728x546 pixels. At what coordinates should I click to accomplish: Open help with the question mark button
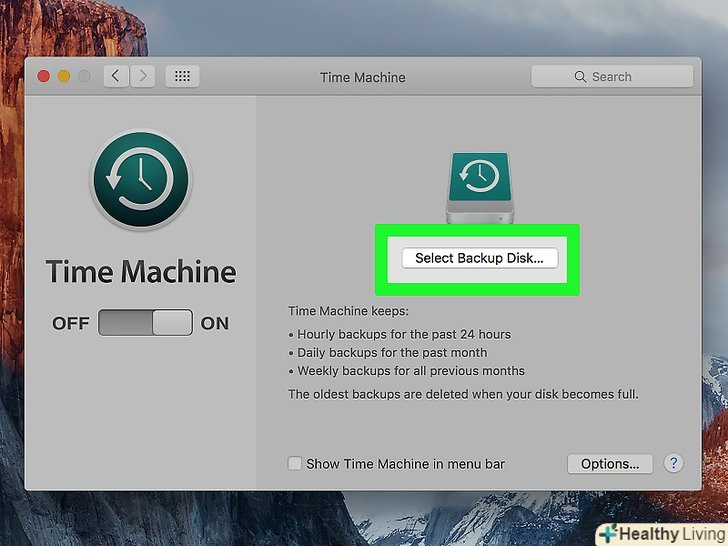point(674,463)
